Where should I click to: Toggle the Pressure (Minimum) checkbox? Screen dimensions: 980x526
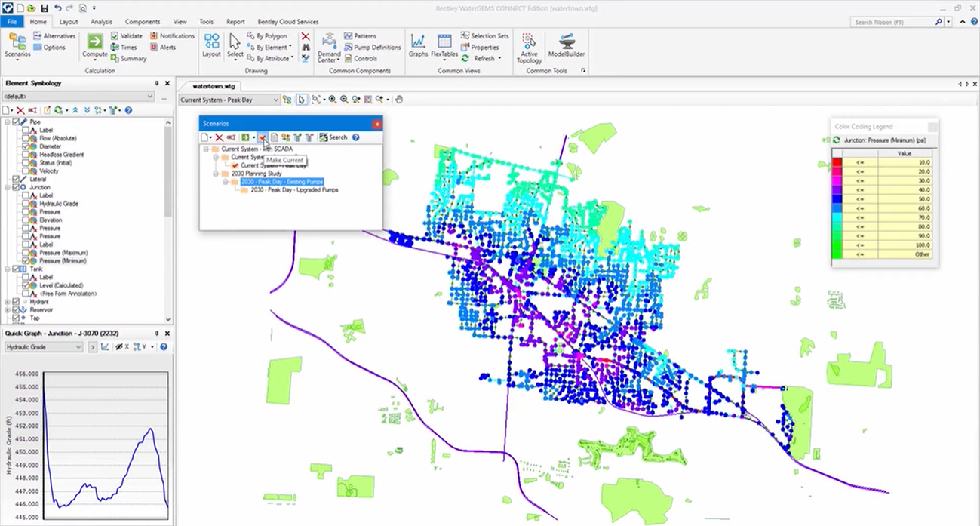pyautogui.click(x=26, y=261)
